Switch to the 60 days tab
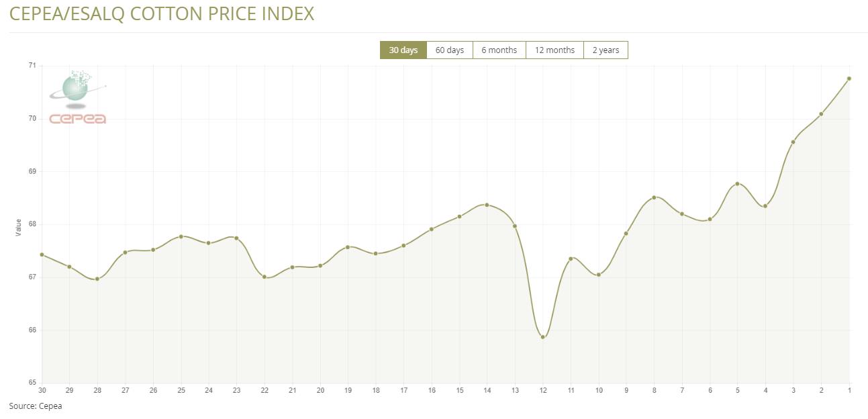Viewport: 868px width, 419px height. 449,50
